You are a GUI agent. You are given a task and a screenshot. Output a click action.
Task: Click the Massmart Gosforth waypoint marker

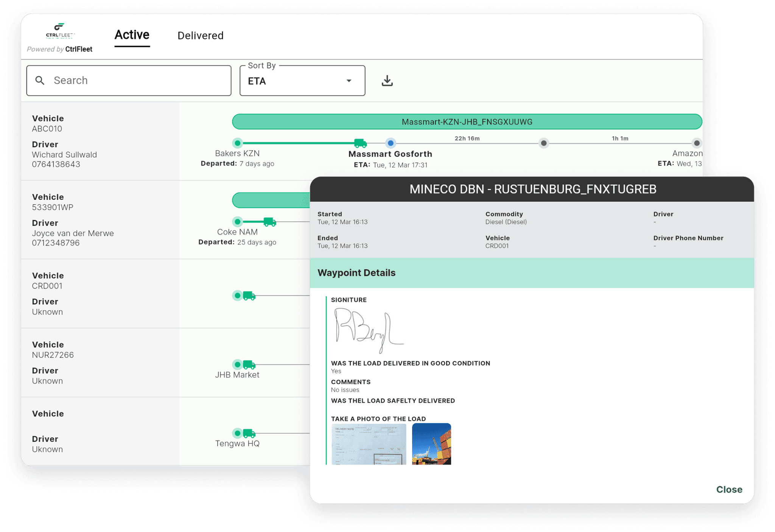(x=390, y=143)
